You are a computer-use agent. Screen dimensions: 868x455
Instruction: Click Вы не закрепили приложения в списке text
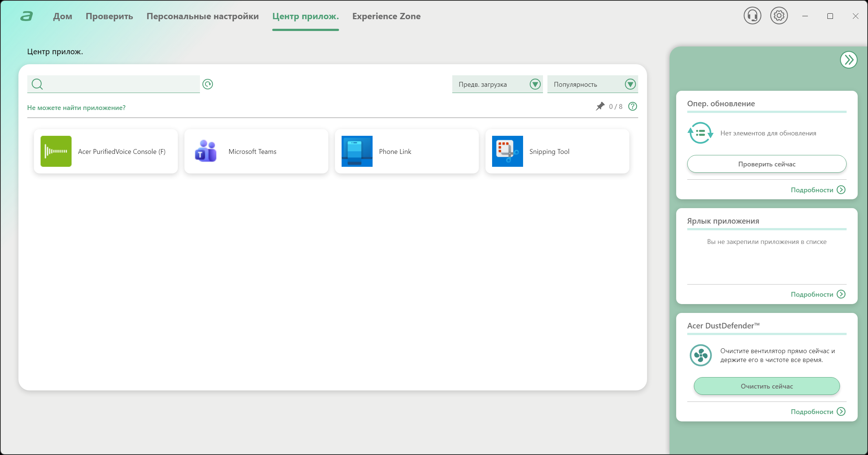(767, 242)
